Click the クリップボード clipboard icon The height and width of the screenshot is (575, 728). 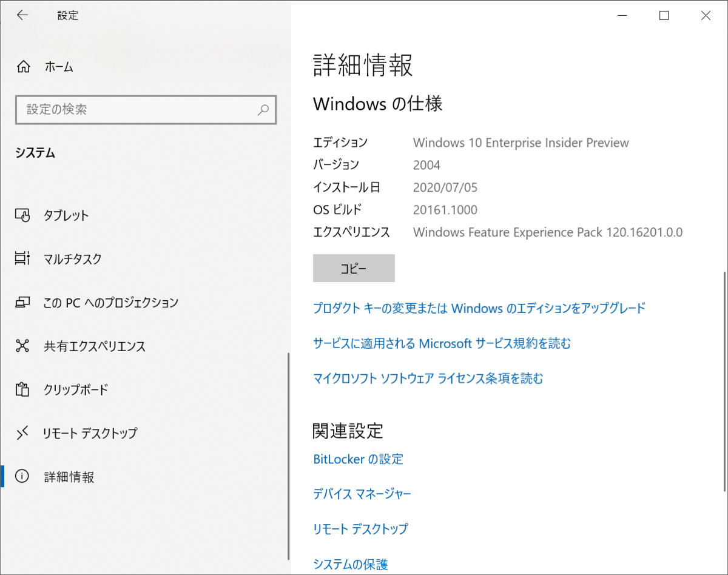point(22,389)
